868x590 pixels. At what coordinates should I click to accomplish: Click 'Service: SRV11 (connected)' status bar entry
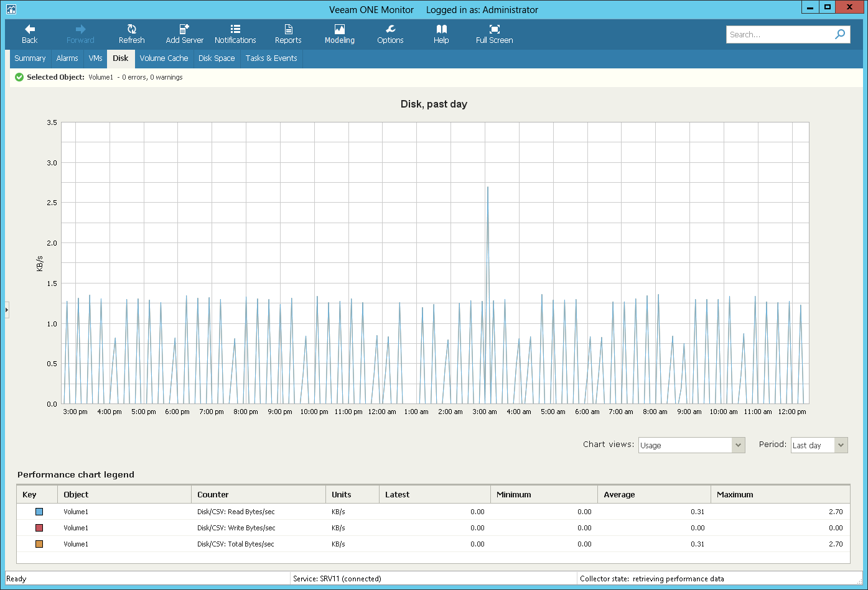pyautogui.click(x=337, y=579)
